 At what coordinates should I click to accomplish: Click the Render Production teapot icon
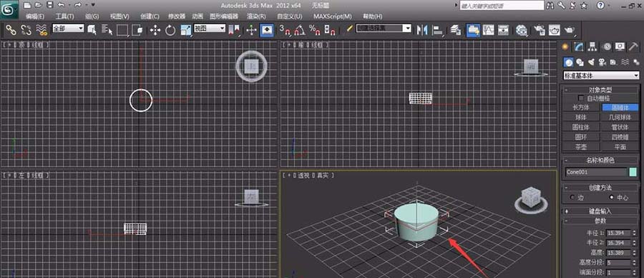pos(570,30)
